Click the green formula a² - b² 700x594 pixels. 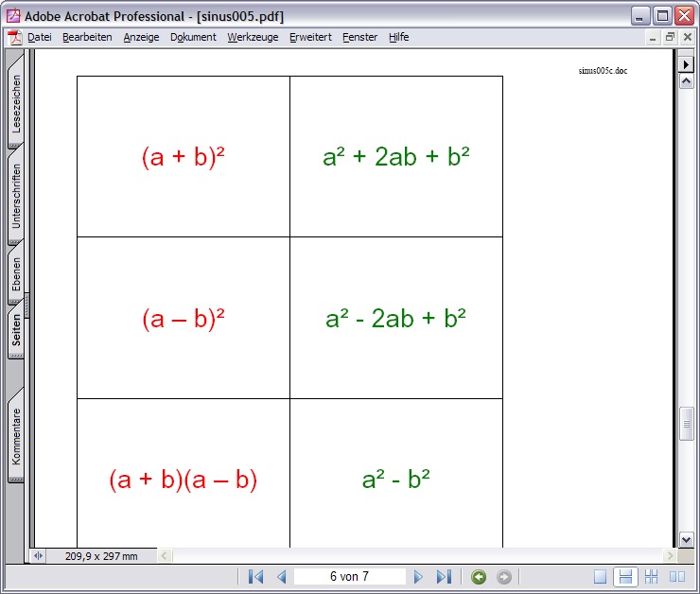pos(396,480)
